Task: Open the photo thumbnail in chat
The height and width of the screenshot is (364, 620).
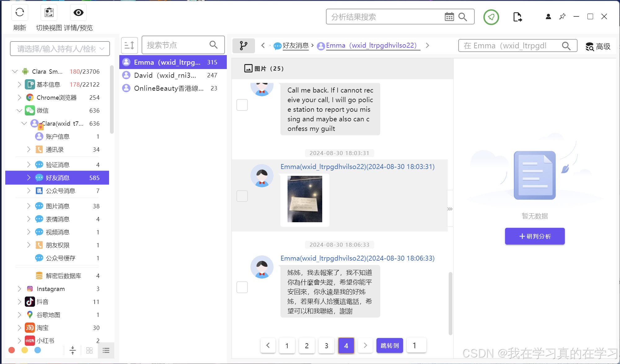Action: 305,199
